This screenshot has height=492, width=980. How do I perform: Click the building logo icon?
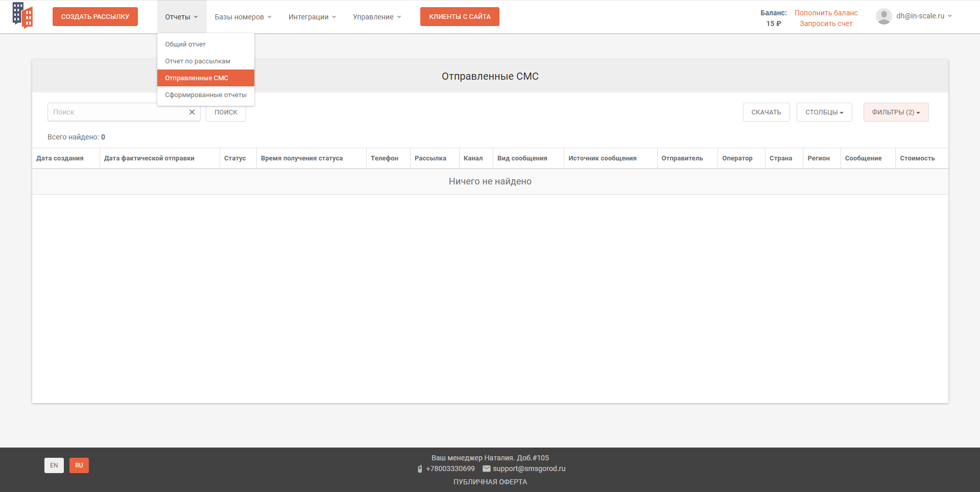point(22,15)
